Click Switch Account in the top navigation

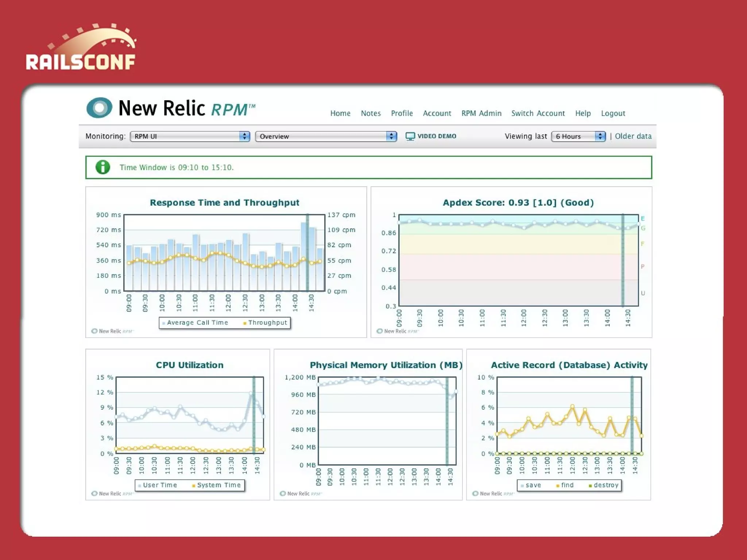click(538, 113)
